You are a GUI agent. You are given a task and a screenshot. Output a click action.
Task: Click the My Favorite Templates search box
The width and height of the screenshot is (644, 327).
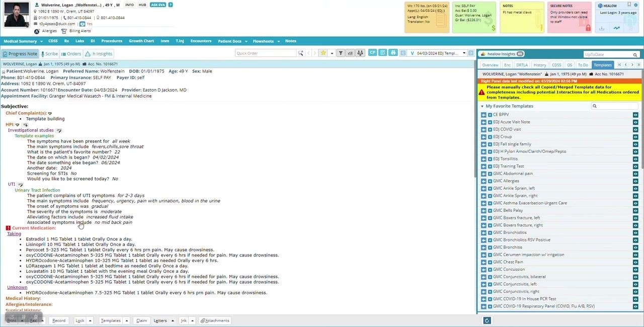point(615,106)
